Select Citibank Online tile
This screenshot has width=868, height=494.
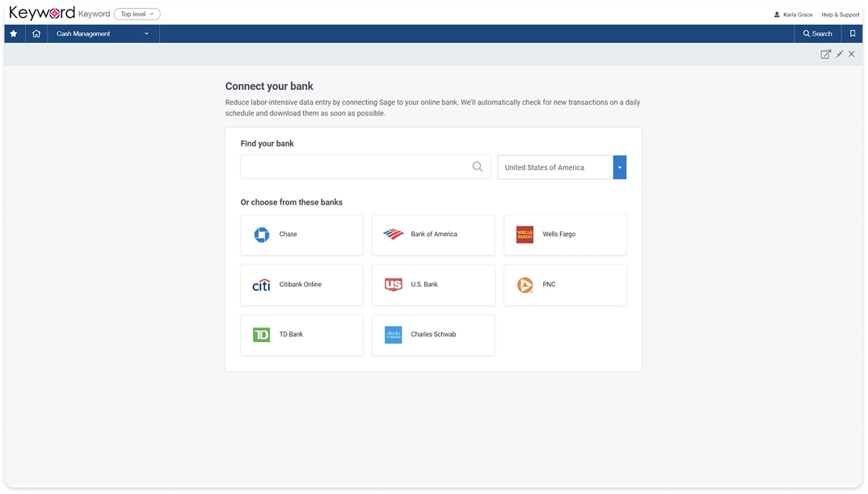tap(301, 285)
